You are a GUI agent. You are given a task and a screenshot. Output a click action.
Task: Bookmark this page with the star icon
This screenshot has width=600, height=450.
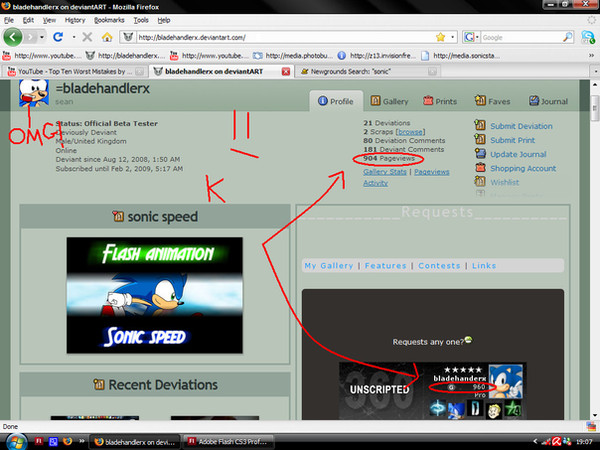coord(440,37)
